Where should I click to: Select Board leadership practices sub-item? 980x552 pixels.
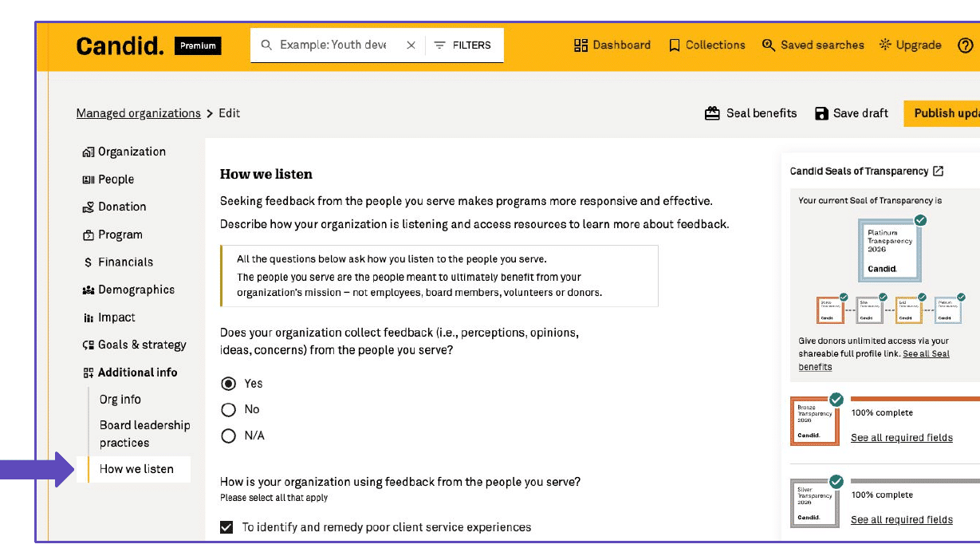click(144, 434)
